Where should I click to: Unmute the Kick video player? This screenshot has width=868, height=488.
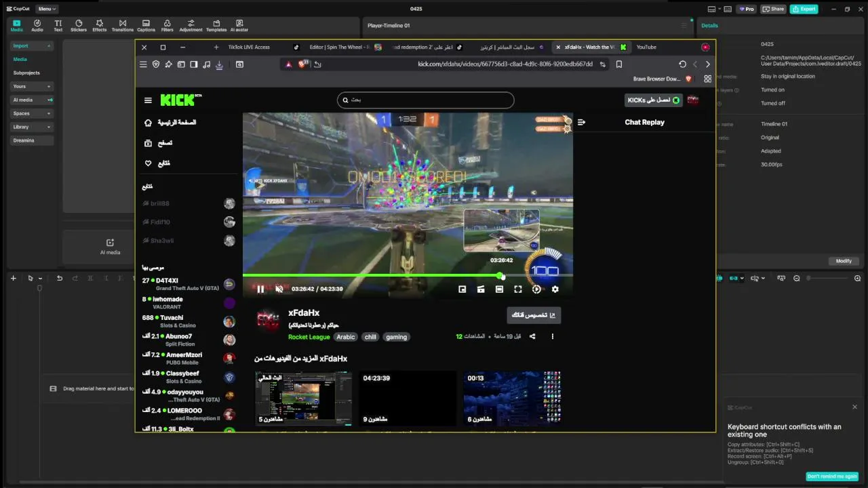279,289
